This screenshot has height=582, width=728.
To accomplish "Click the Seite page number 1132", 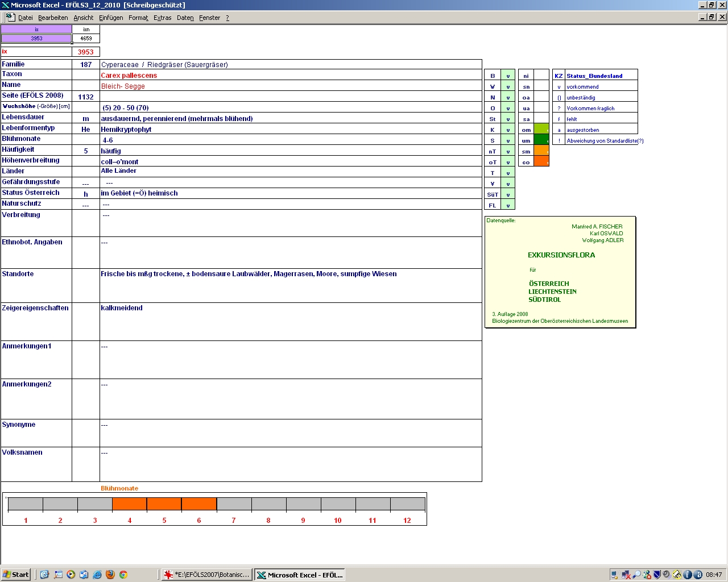I will click(x=86, y=97).
